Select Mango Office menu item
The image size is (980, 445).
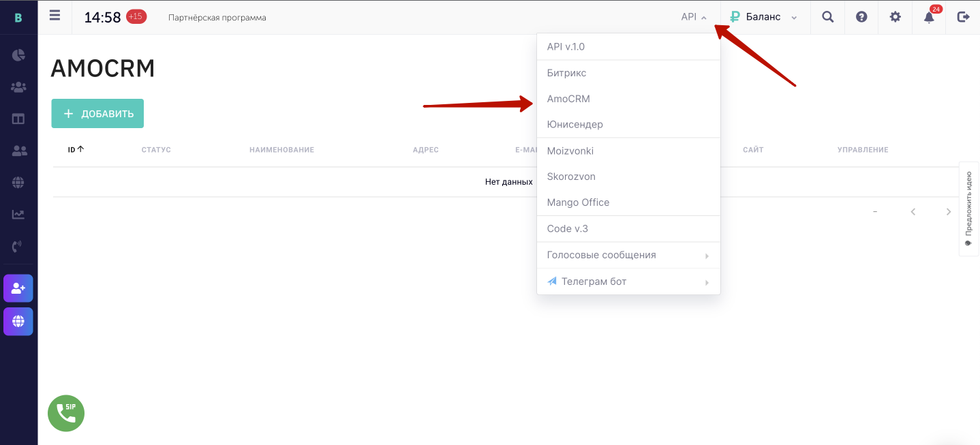tap(628, 202)
